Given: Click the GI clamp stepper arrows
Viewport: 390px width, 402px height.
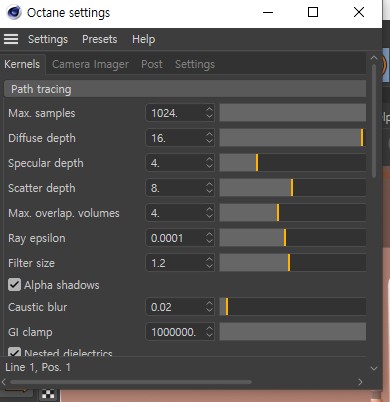Looking at the screenshot, I should (209, 332).
